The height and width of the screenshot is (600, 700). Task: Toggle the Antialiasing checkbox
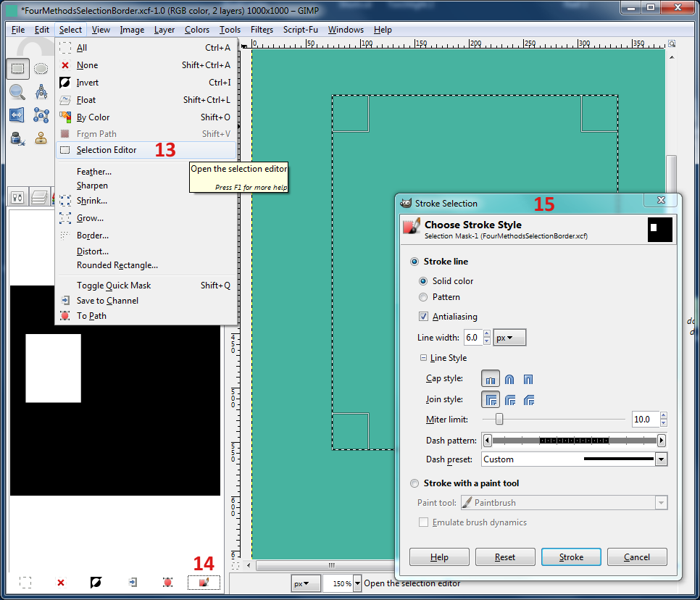coord(423,317)
